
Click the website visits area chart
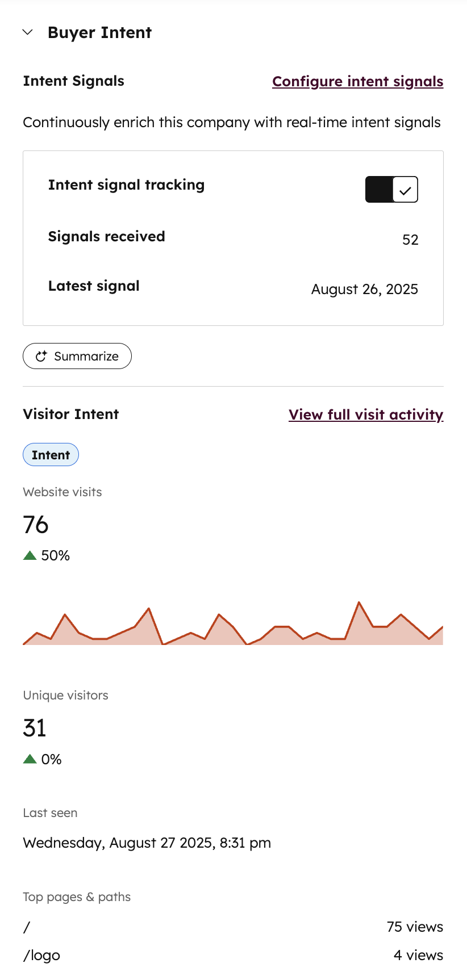(233, 623)
